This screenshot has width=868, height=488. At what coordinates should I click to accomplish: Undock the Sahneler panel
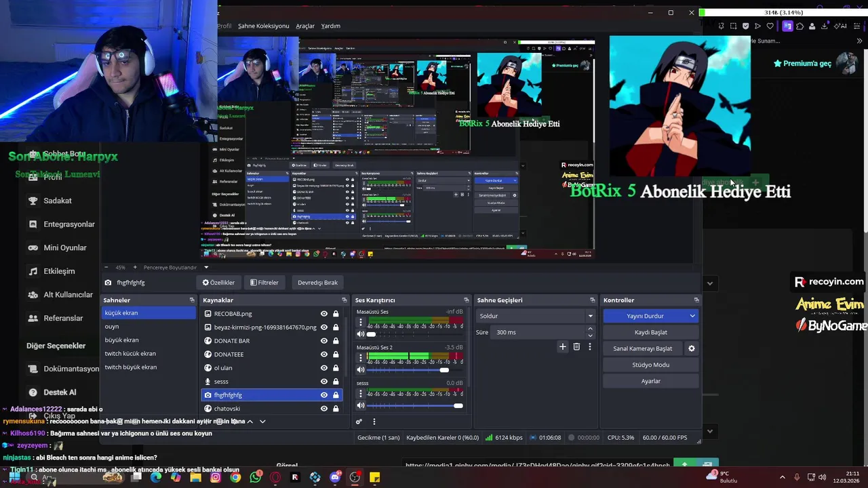(x=192, y=300)
